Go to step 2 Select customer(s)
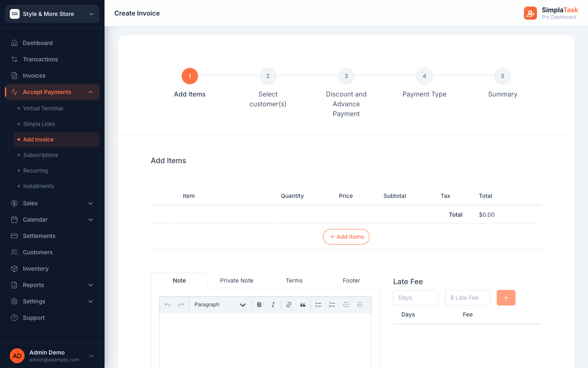Image resolution: width=588 pixels, height=368 pixels. [x=268, y=76]
